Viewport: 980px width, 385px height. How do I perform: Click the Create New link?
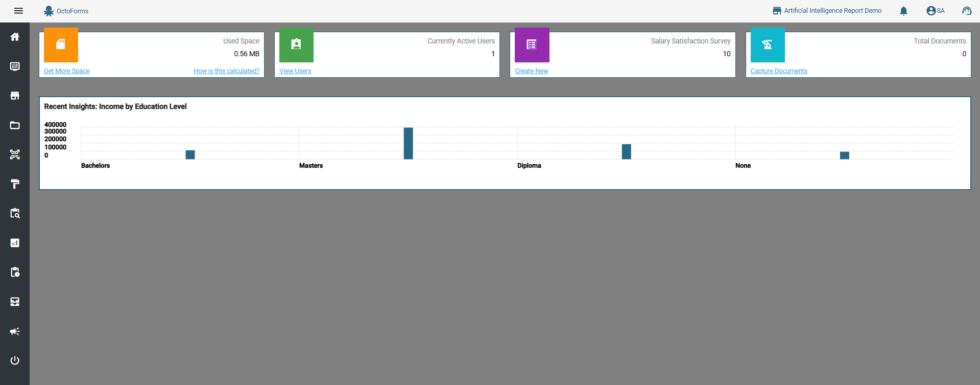click(x=531, y=71)
